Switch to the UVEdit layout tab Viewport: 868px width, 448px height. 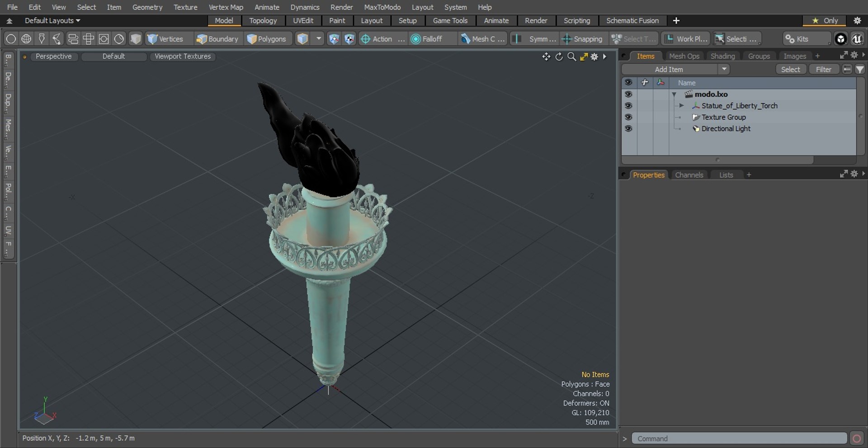coord(303,20)
